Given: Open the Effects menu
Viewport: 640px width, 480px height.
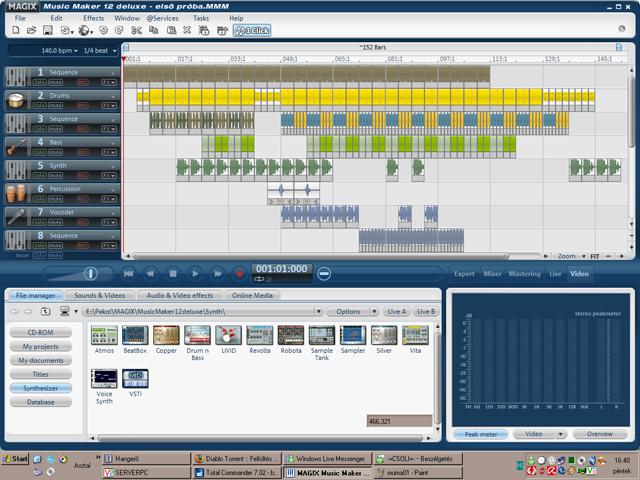Looking at the screenshot, I should (x=93, y=18).
